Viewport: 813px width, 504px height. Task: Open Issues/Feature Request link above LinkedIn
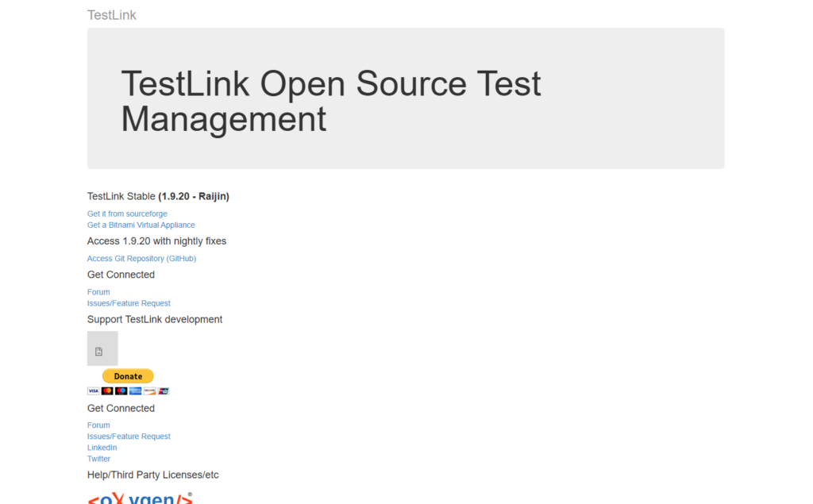click(129, 437)
